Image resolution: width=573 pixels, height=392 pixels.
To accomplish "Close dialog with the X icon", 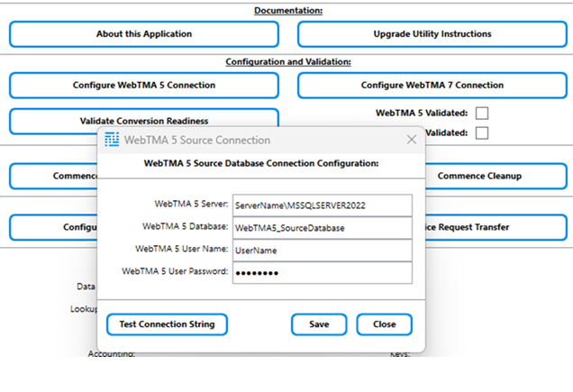I will 412,140.
